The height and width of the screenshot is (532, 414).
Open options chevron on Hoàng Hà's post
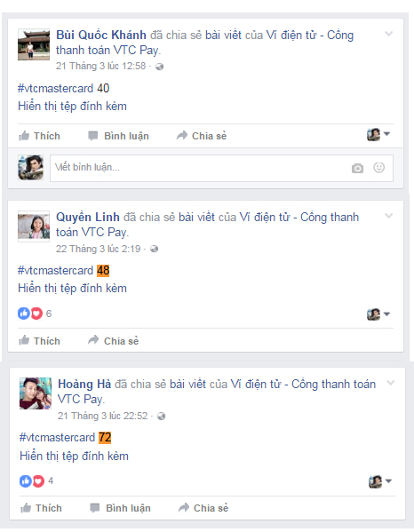coord(391,383)
